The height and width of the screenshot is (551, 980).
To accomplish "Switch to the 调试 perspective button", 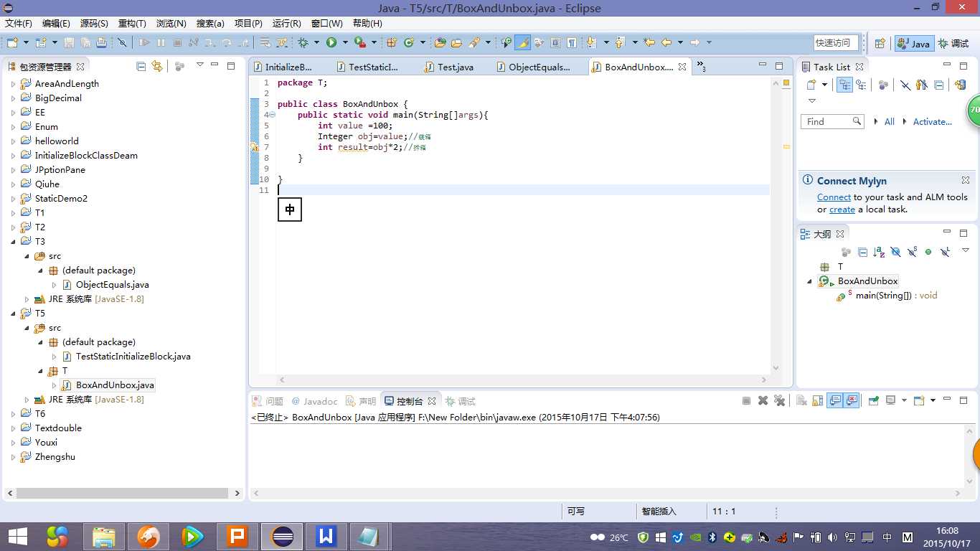I will (953, 43).
